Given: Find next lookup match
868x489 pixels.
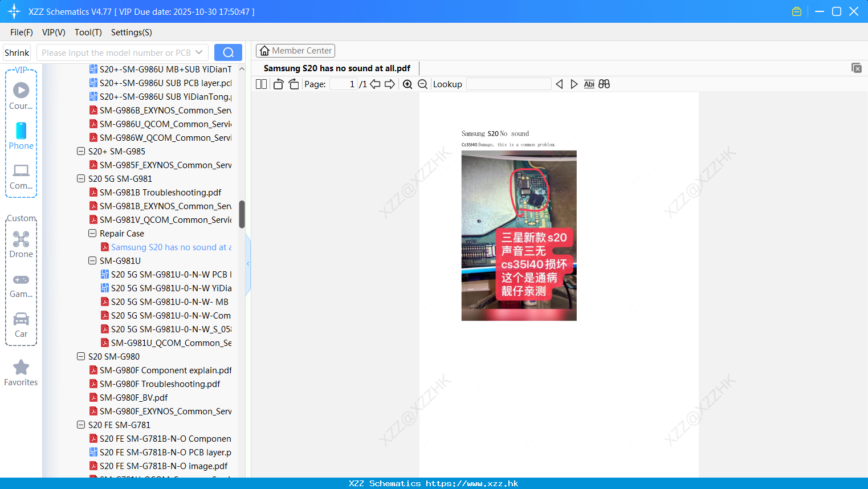Looking at the screenshot, I should [574, 84].
